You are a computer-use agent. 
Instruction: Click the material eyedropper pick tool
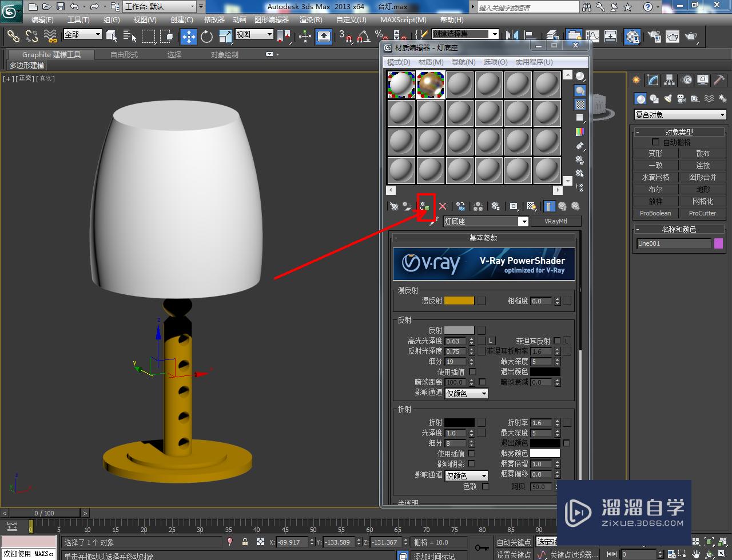(434, 221)
